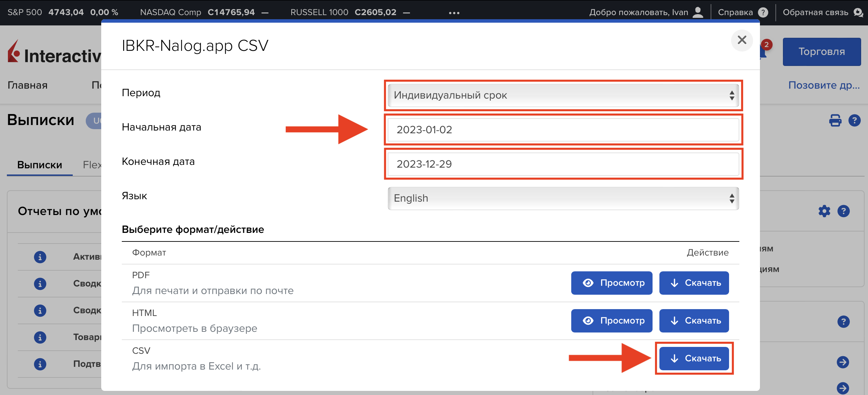Download the HTML format statement
Image resolution: width=868 pixels, height=395 pixels.
[694, 320]
